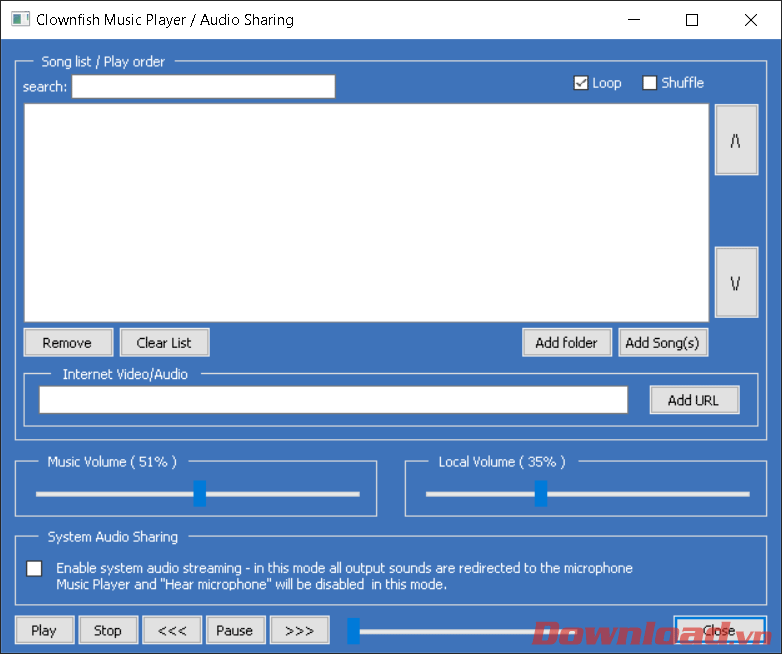Move selected song down with \/ button
The image size is (782, 654).
pos(736,283)
